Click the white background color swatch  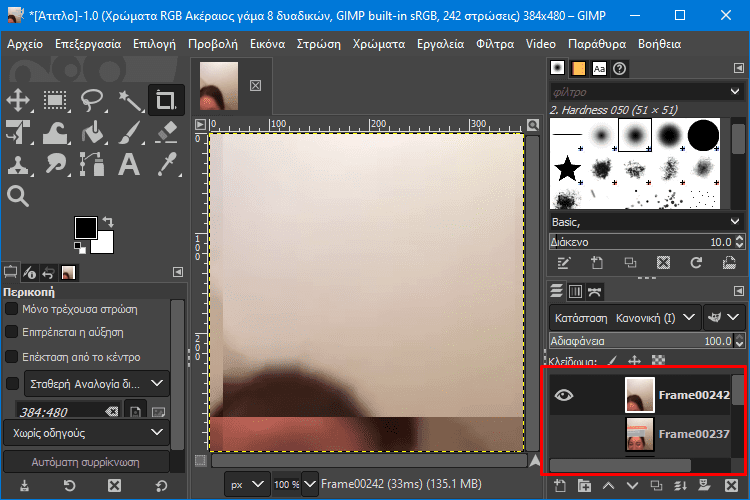[x=105, y=244]
